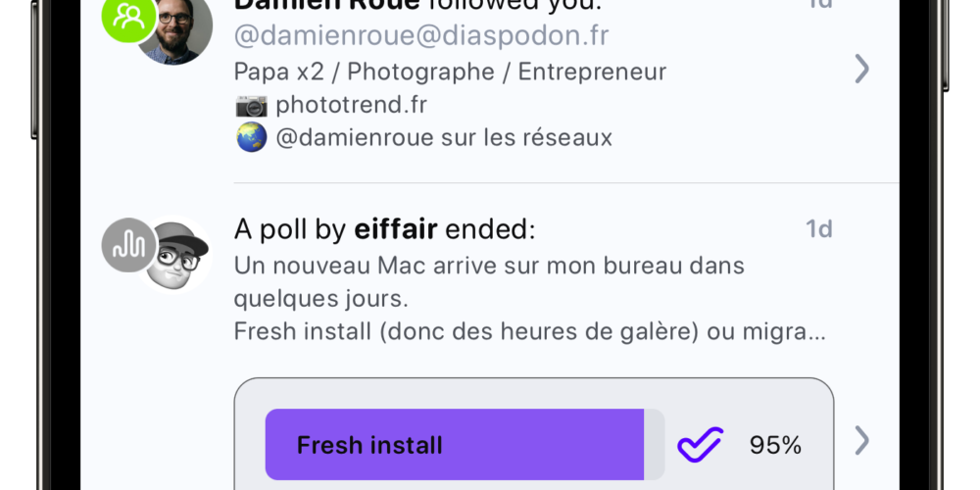Tap the globe emoji icon
The width and height of the screenshot is (980, 490).
pos(251,137)
